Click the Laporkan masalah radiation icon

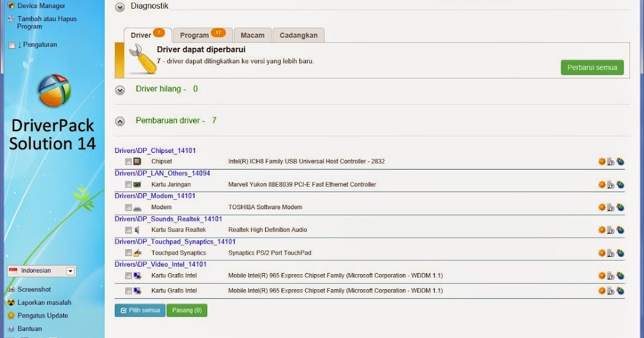click(11, 303)
